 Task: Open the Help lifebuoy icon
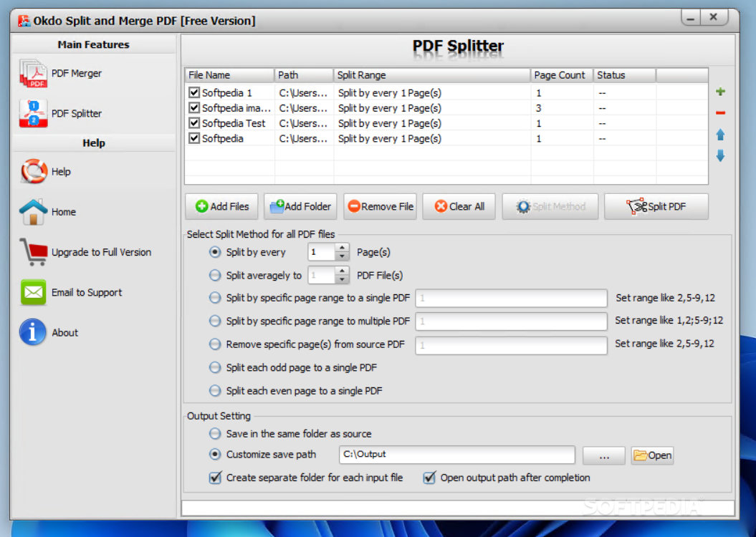(33, 171)
